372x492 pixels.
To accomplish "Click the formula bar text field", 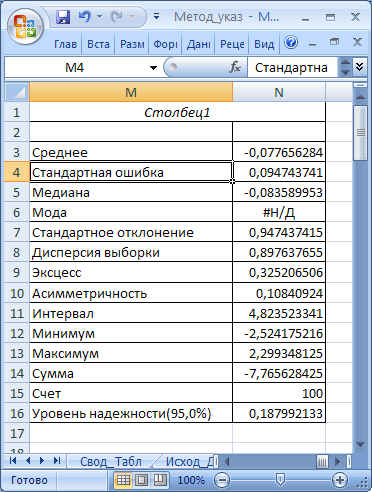I will point(293,68).
